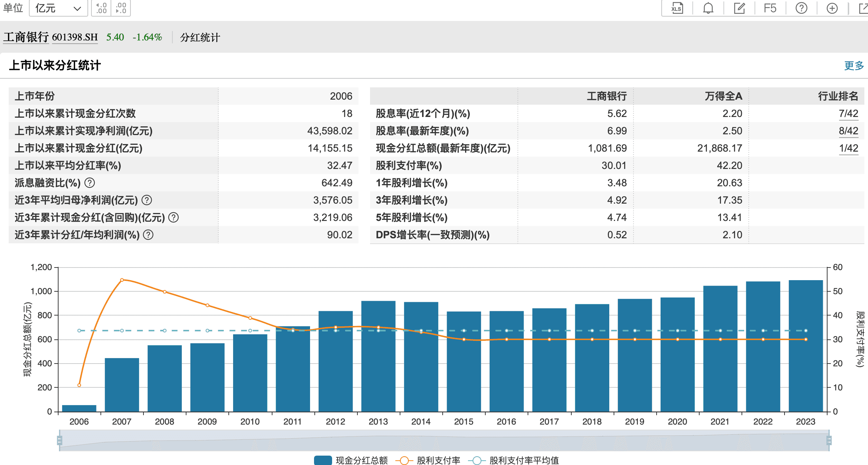Click the chart range slider track
Image resolution: width=868 pixels, height=465 pixels.
(444, 440)
